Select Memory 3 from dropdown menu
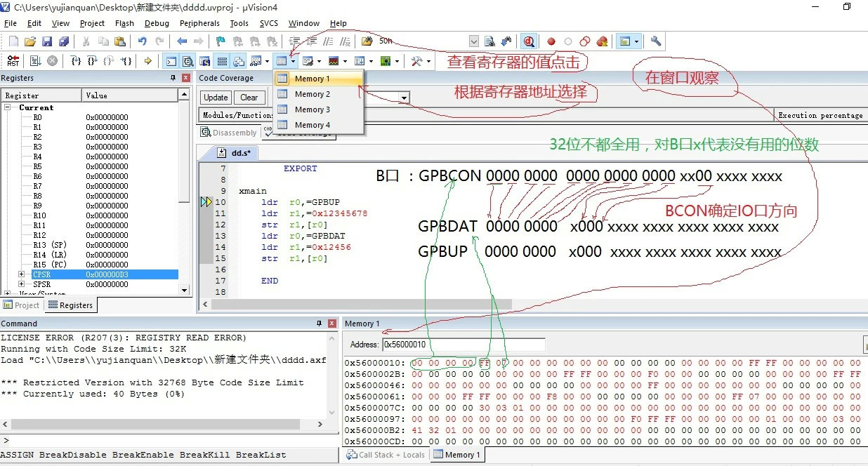Screen dimensions: 868x466 click(x=319, y=109)
